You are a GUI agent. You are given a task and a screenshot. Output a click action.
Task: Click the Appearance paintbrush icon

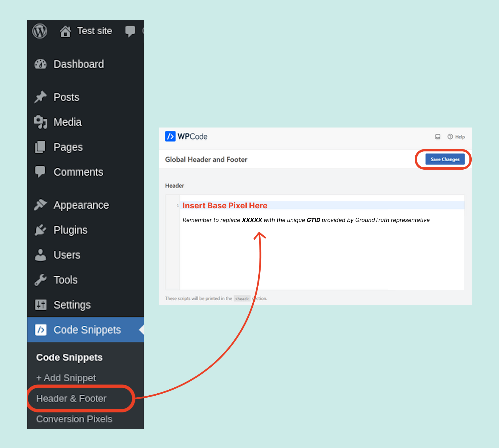(x=40, y=205)
